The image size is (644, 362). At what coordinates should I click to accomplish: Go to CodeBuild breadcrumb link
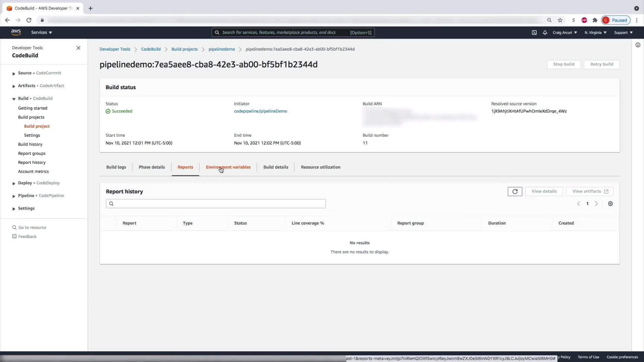(151, 49)
